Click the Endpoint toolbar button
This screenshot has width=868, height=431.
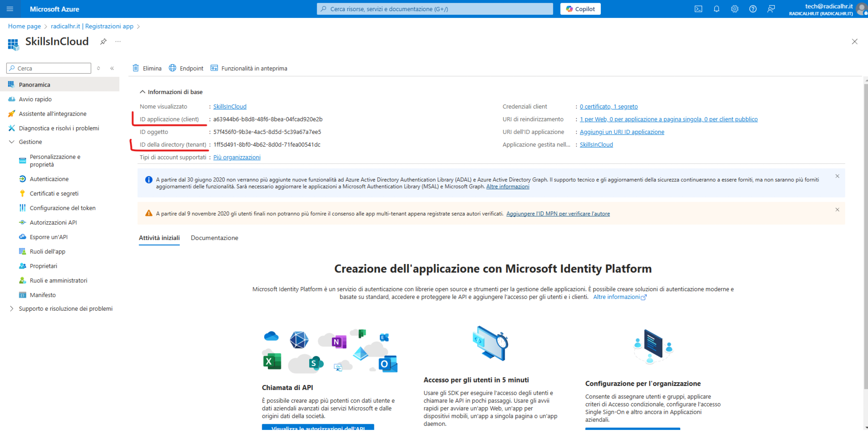coord(186,68)
